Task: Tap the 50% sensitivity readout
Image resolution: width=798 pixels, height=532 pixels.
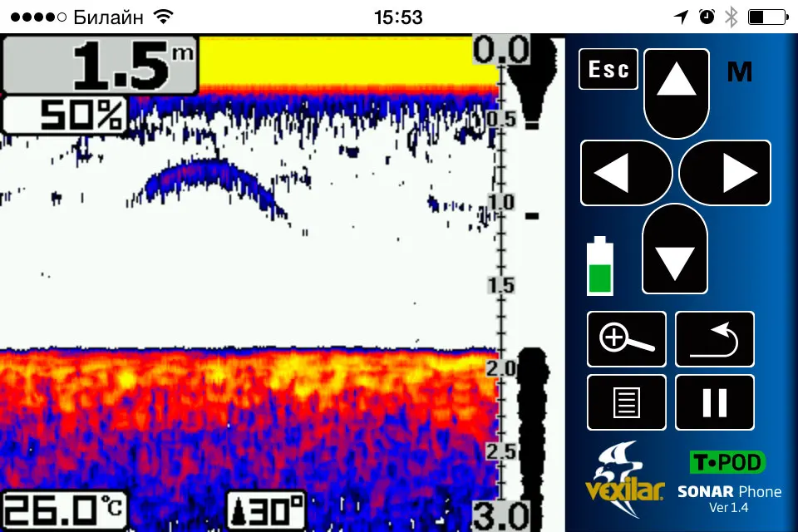Action: 65,115
